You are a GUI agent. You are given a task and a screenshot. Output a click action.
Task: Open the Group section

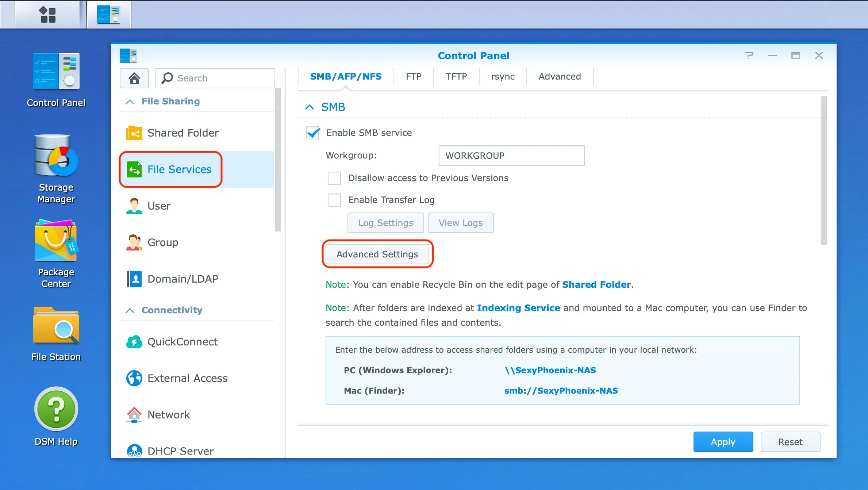162,242
